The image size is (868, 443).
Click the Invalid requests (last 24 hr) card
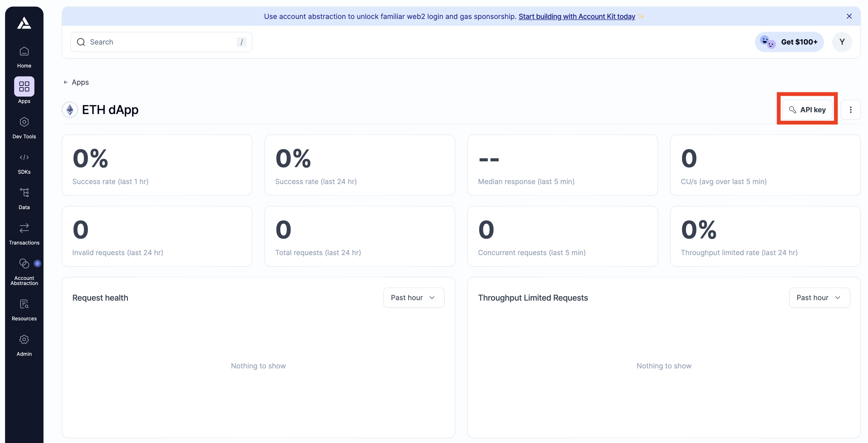[157, 236]
